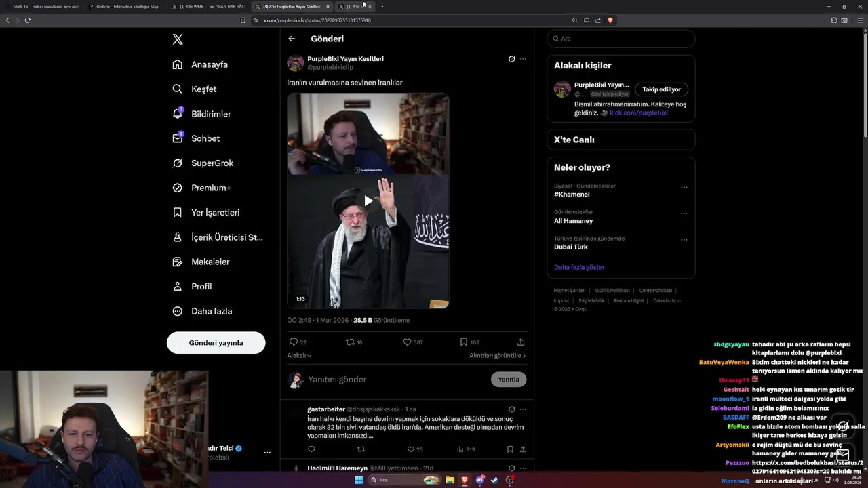The width and height of the screenshot is (868, 488).
Task: Open Discord from taskbar
Action: point(480,480)
